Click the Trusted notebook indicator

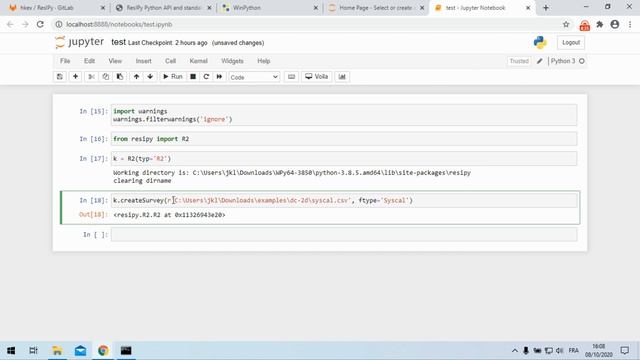point(519,61)
